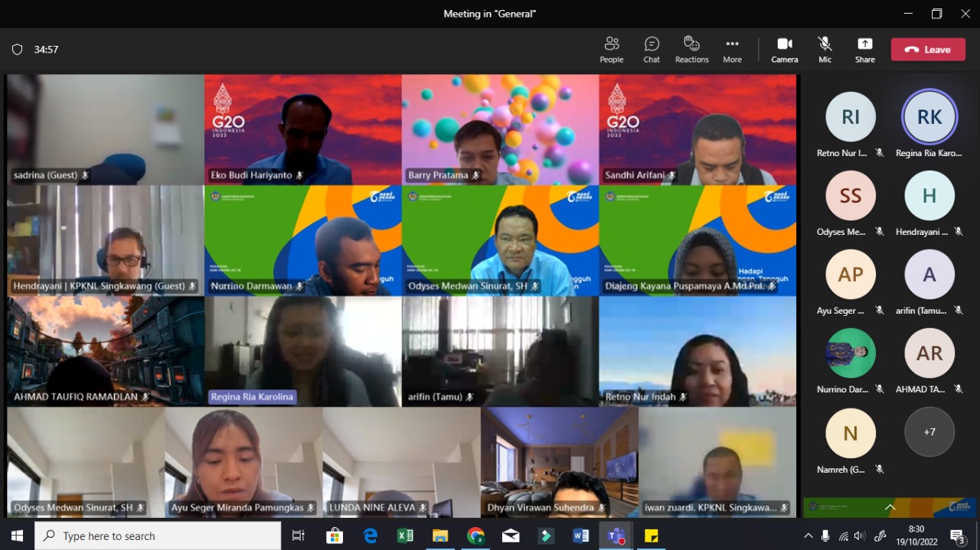Leave the meeting
This screenshot has width=980, height=550.
coord(928,50)
